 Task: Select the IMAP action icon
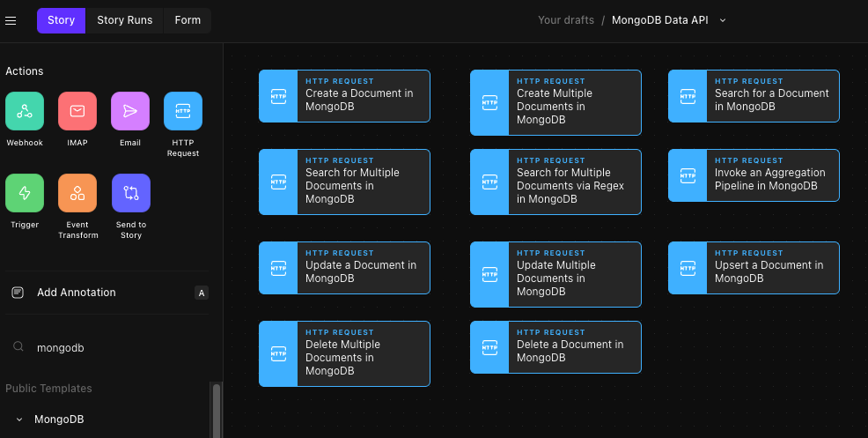[x=77, y=111]
